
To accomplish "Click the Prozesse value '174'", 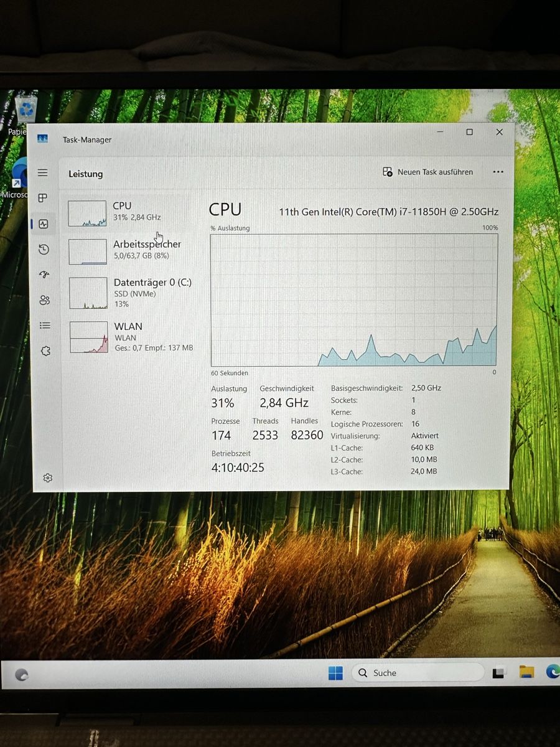I will pos(221,435).
